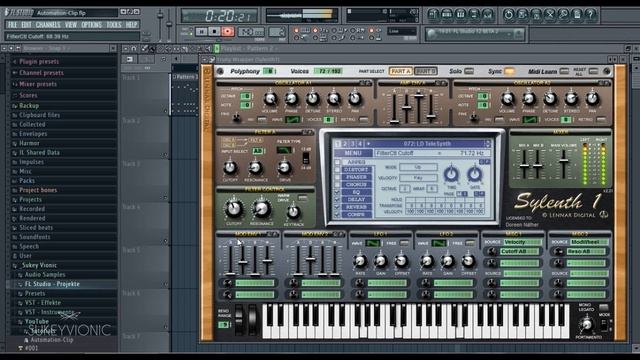Click the crossed tools shortcut icon
Image resolution: width=640 pixels, height=360 pixels.
tap(550, 15)
